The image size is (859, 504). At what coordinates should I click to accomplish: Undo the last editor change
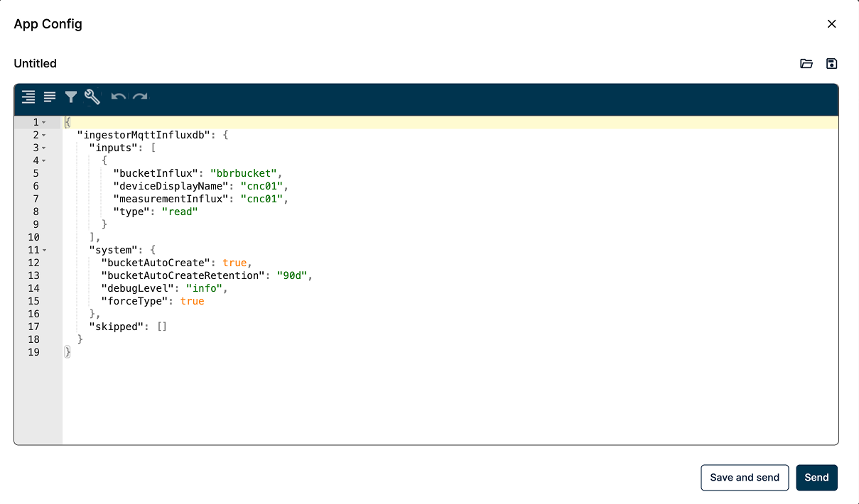tap(119, 97)
